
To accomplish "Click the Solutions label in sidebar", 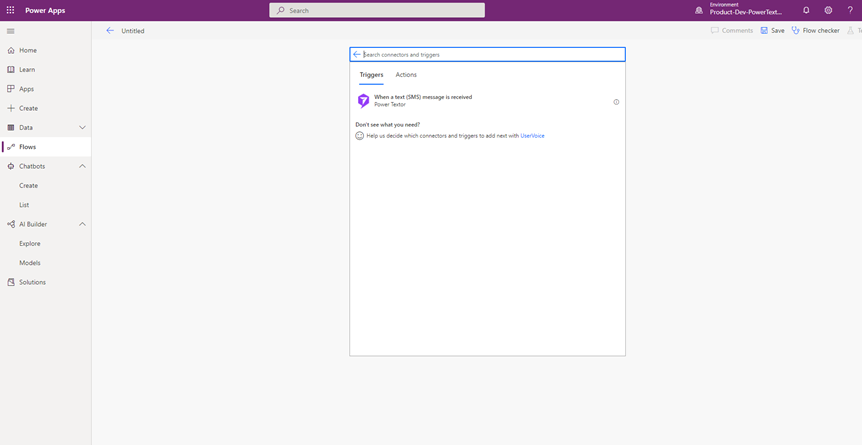I will tap(32, 282).
